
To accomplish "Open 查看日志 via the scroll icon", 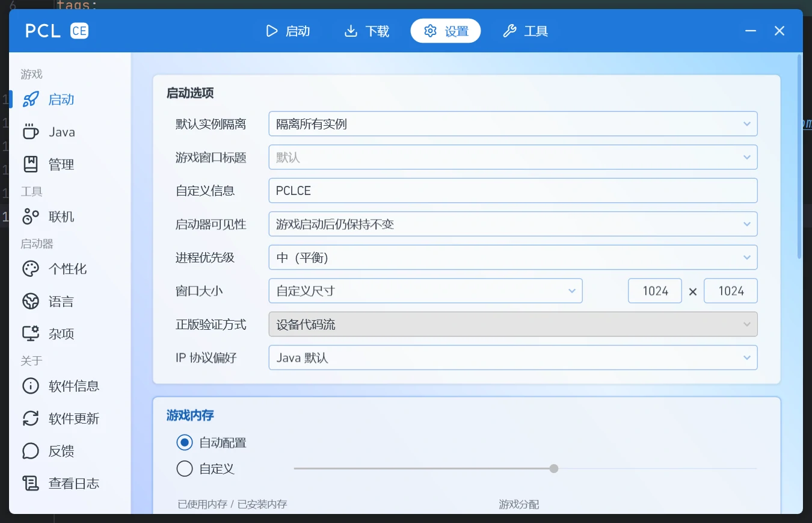I will pos(31,483).
